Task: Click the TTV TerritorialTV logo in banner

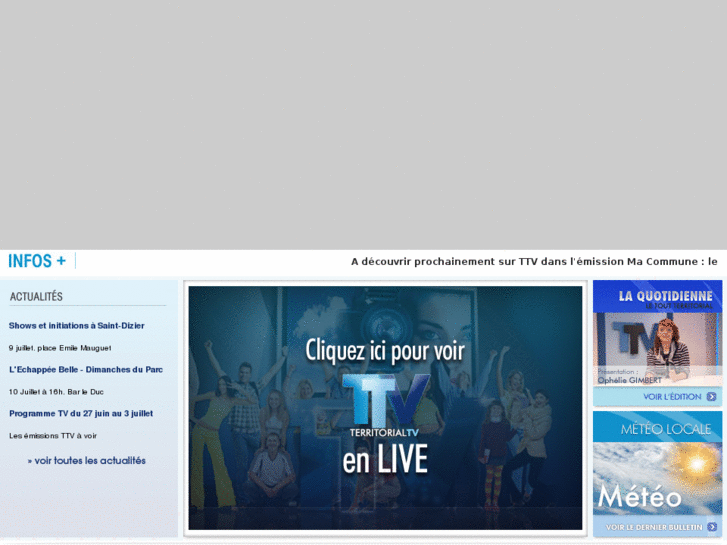Action: pyautogui.click(x=384, y=406)
